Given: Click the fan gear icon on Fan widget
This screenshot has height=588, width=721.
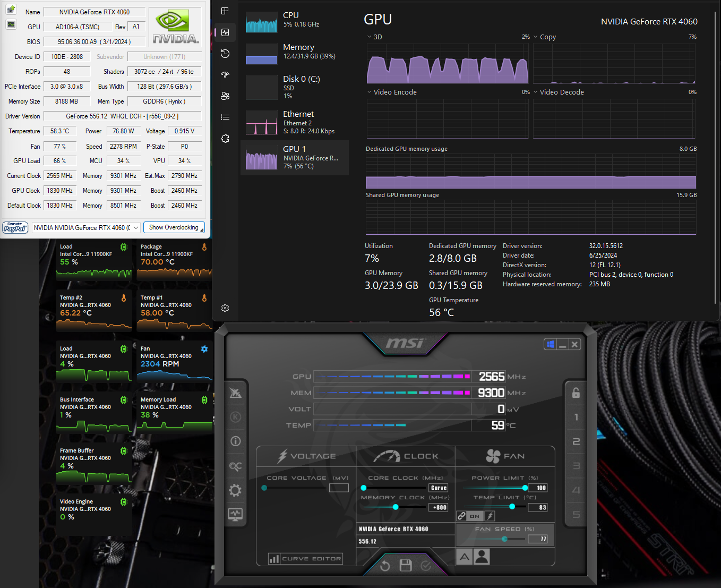Looking at the screenshot, I should click(x=204, y=349).
